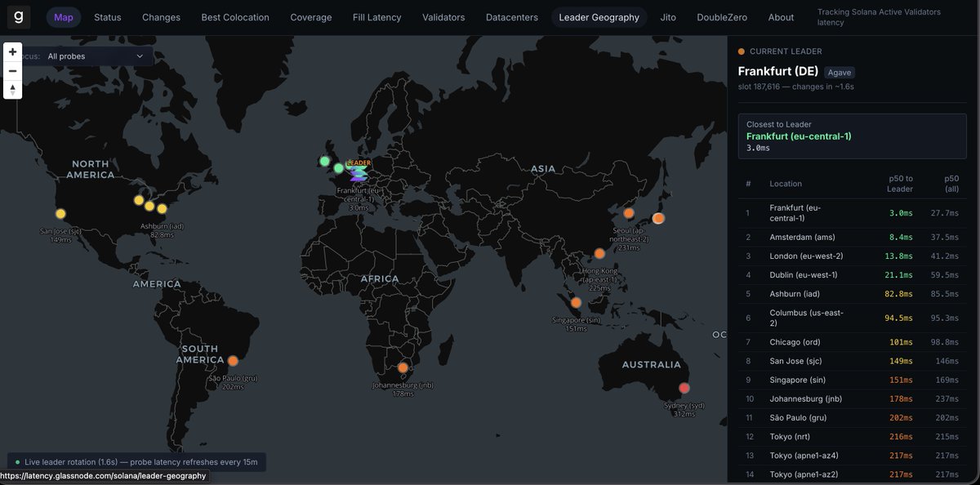Open the All probes focus dropdown
Screen dimensions: 980x485
point(96,56)
